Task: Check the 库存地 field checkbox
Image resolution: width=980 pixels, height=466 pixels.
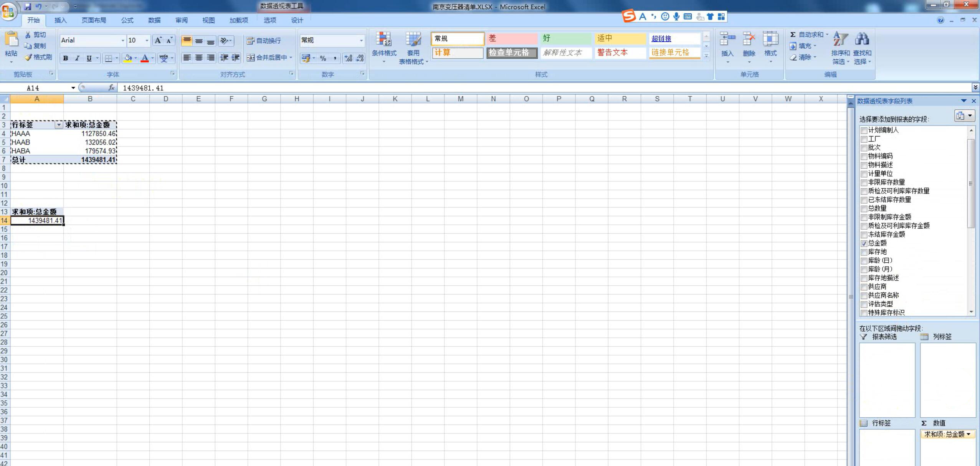Action: pyautogui.click(x=864, y=252)
